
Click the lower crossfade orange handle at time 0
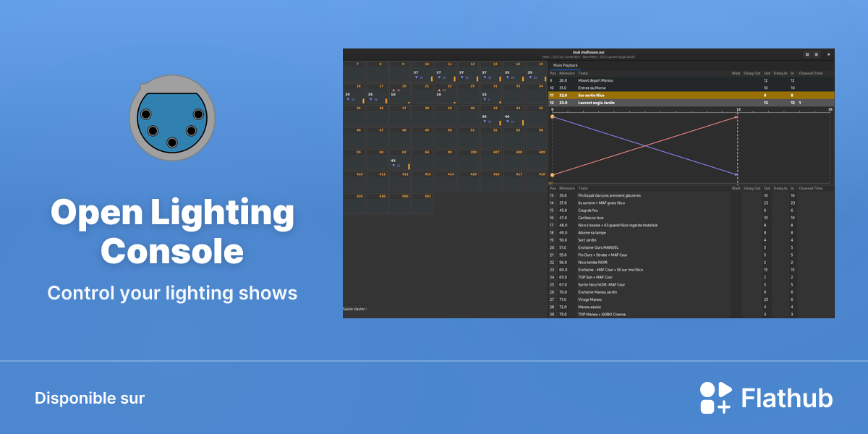tap(553, 174)
